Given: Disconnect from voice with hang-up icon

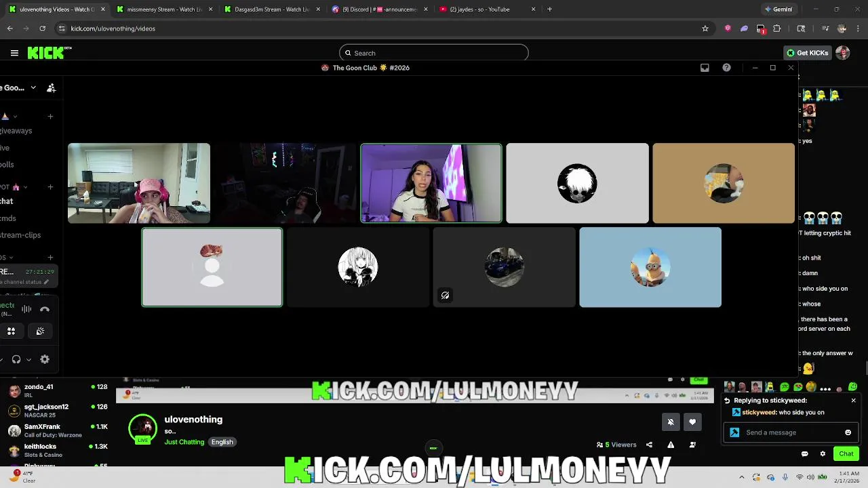Looking at the screenshot, I should pyautogui.click(x=45, y=309).
